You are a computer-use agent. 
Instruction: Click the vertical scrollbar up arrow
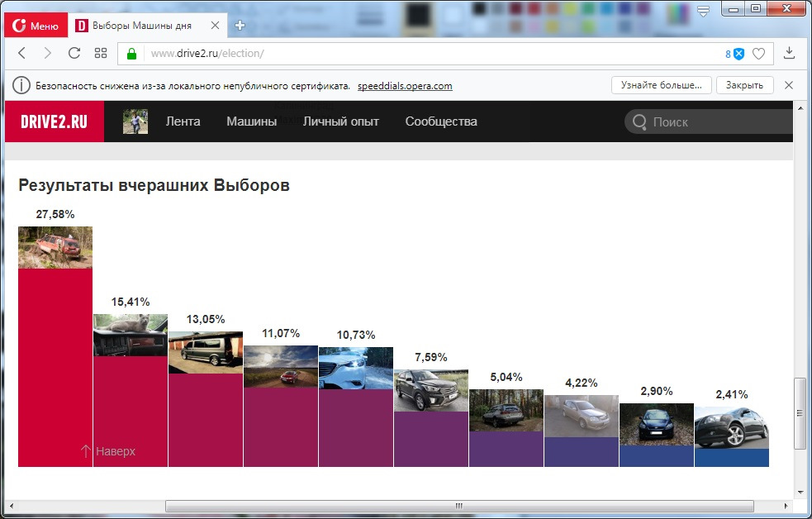[800, 107]
